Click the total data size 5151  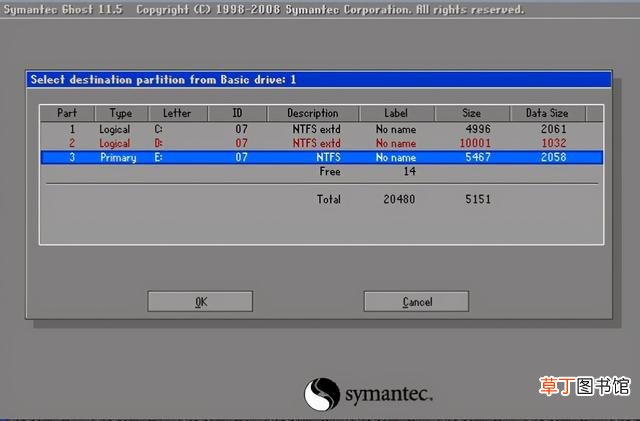[478, 199]
